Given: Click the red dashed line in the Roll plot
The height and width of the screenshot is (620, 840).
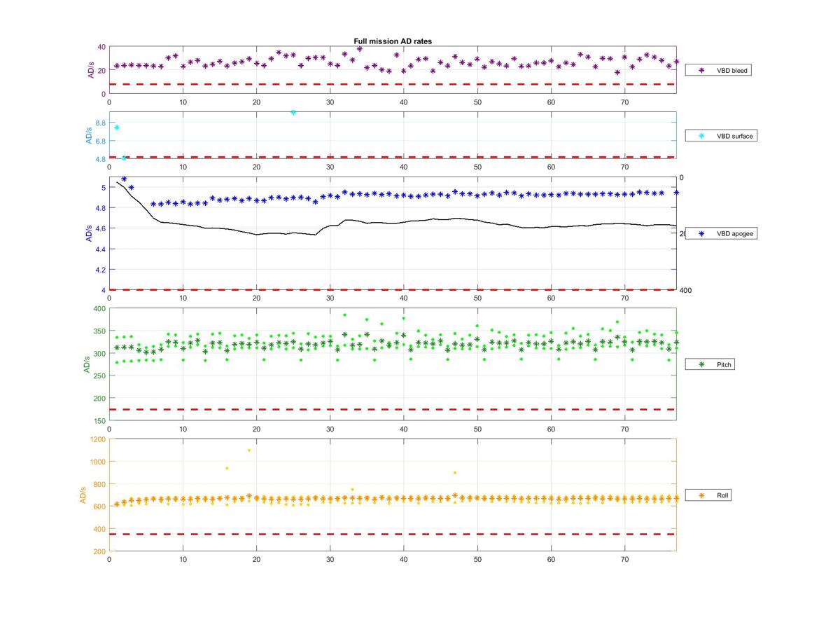Looking at the screenshot, I should tap(393, 535).
